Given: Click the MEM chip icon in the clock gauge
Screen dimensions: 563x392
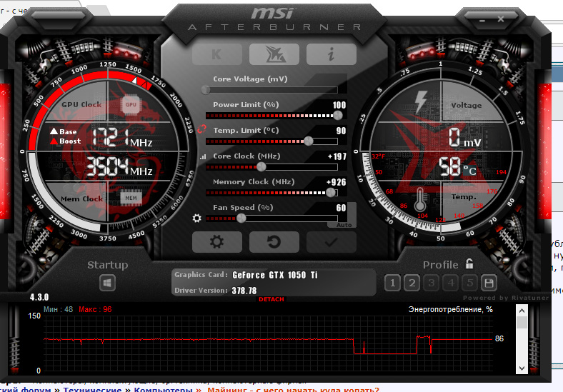Looking at the screenshot, I should pos(131,198).
